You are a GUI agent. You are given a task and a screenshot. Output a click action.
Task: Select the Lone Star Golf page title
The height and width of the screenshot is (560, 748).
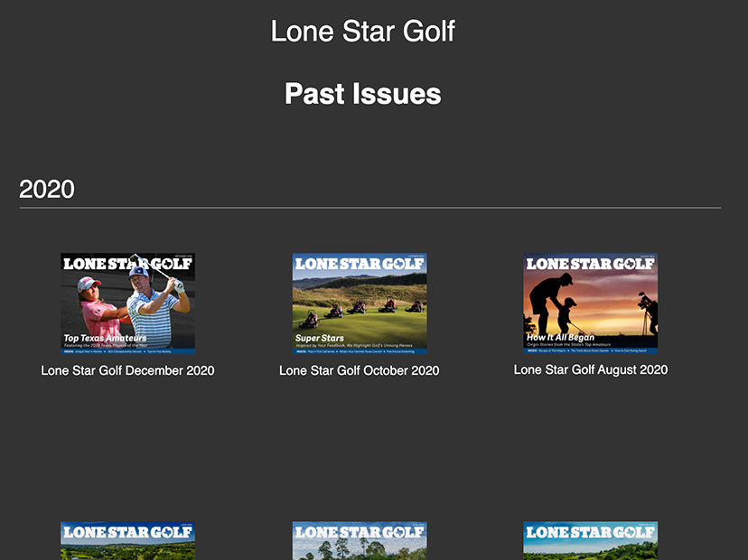pyautogui.click(x=363, y=32)
